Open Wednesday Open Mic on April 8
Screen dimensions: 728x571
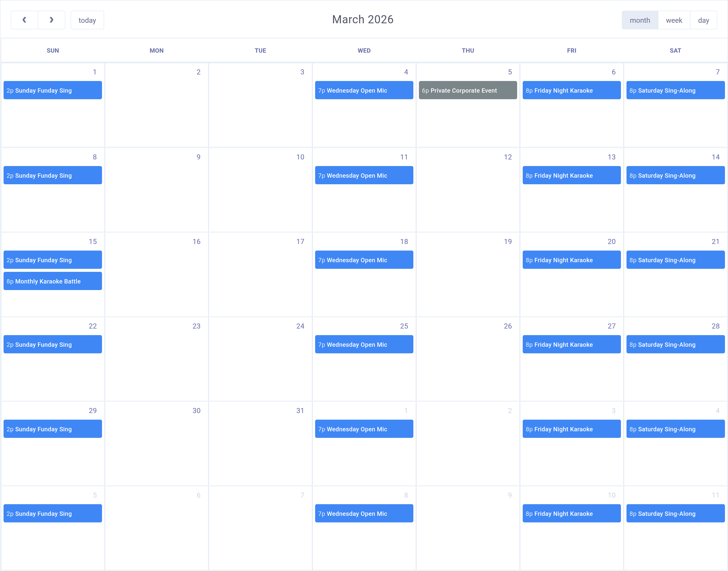pos(364,514)
